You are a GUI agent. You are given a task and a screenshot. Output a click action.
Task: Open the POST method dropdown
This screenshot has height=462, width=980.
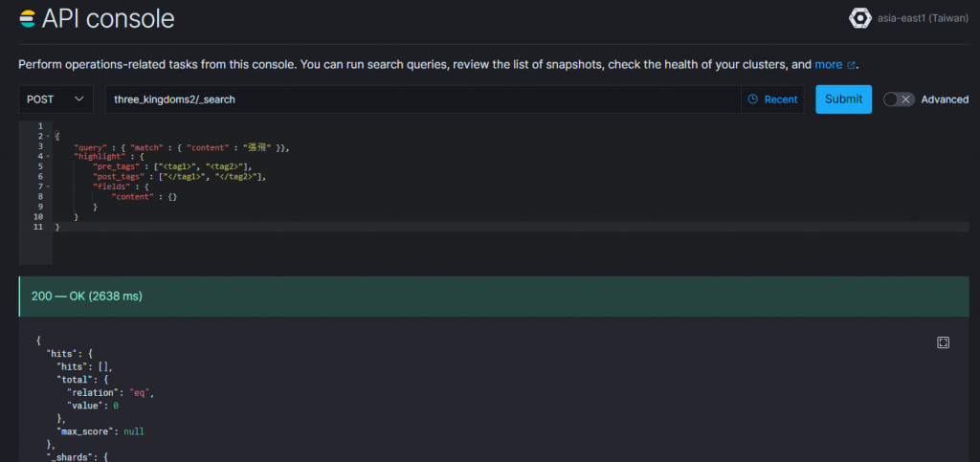coord(56,99)
